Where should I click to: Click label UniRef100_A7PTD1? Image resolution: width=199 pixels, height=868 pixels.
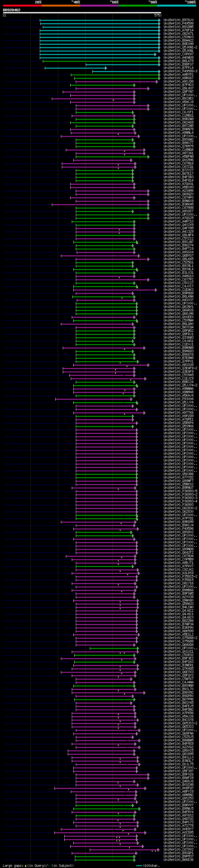pyautogui.click(x=179, y=519)
